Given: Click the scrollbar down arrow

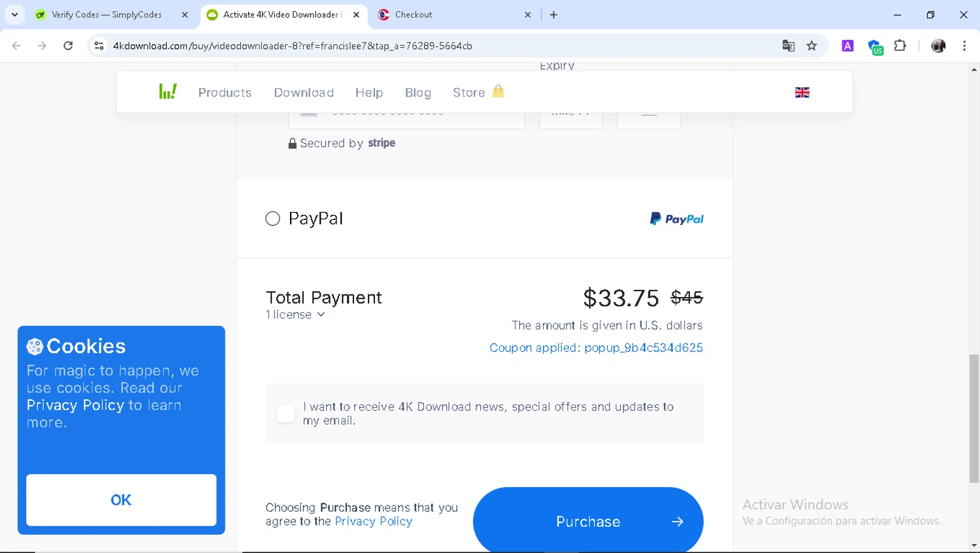Looking at the screenshot, I should [973, 546].
